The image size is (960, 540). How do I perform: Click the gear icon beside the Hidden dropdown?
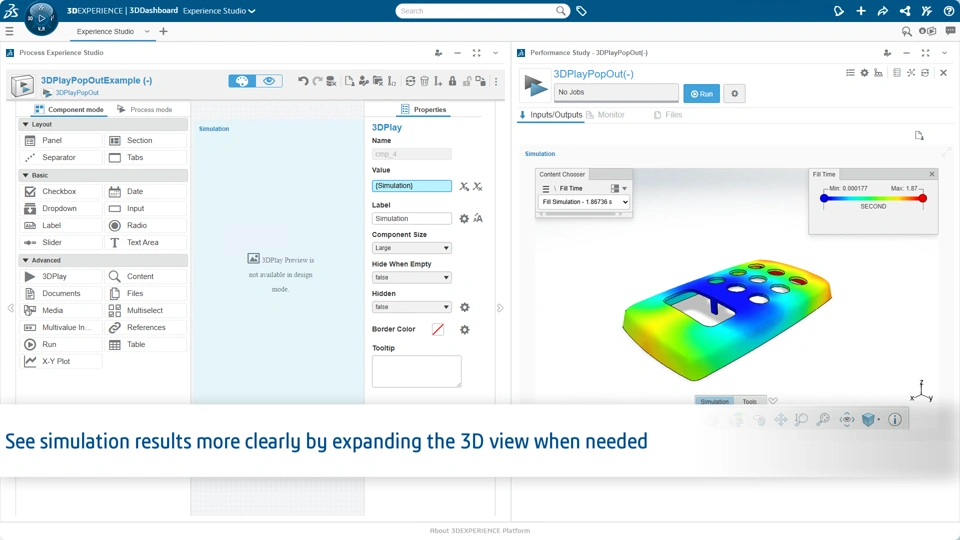(465, 307)
